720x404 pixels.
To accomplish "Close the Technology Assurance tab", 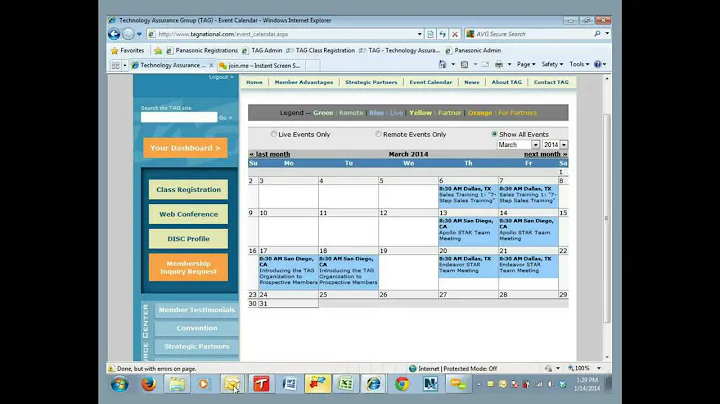I will (x=211, y=65).
